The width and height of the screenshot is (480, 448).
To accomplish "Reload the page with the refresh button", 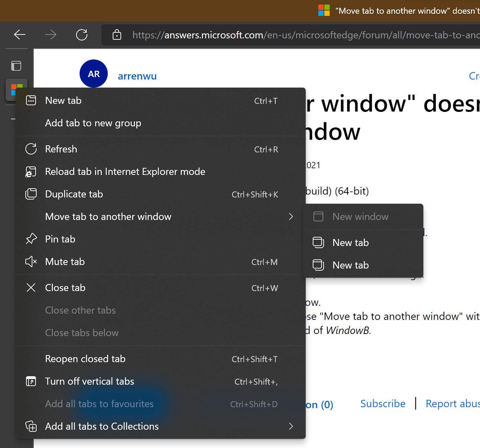I will click(82, 34).
